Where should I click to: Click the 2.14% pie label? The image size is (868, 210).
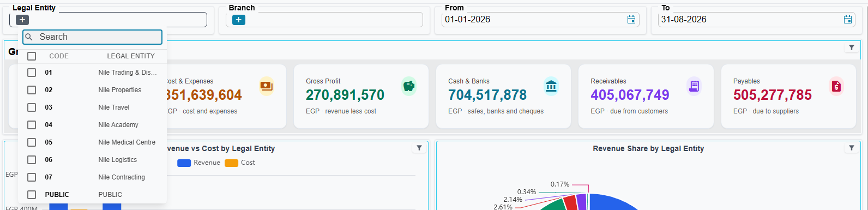click(513, 200)
